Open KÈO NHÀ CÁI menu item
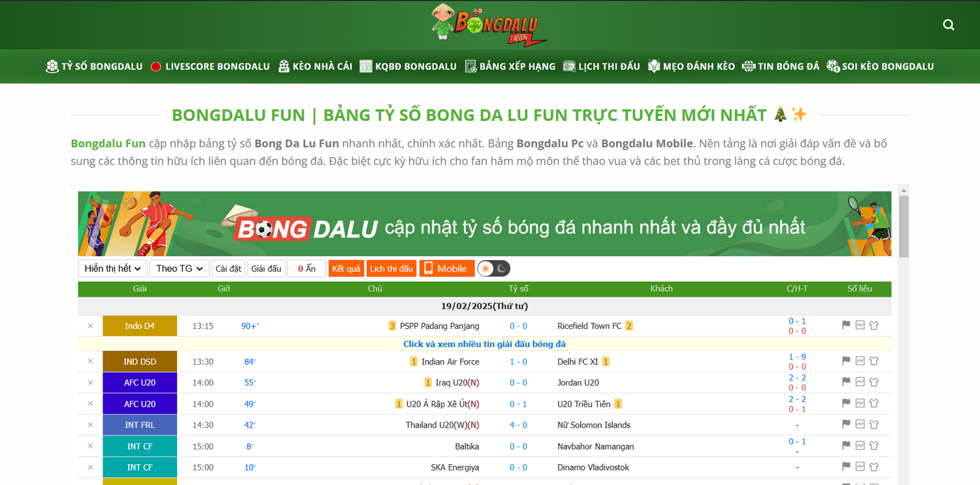980x485 pixels. pos(315,66)
